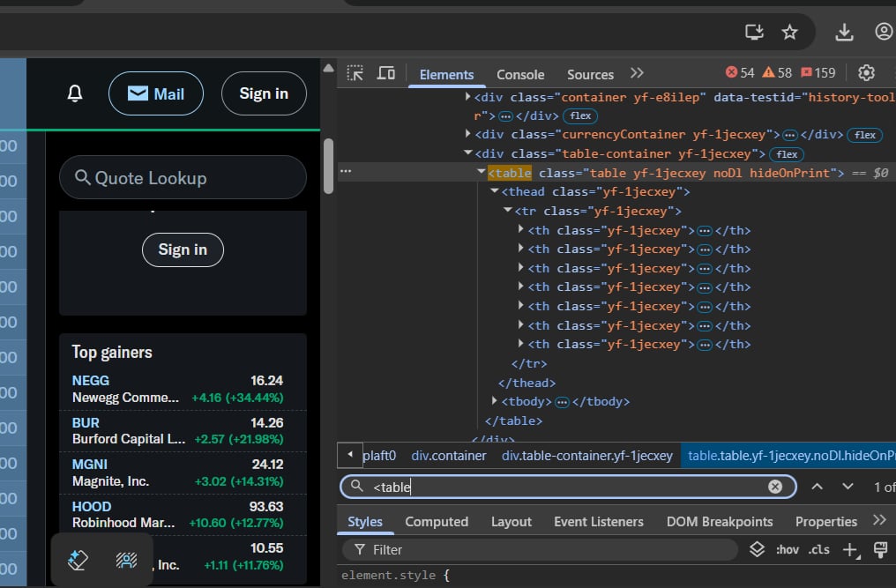Open the Computed styles tab
This screenshot has height=588, width=896.
click(436, 522)
